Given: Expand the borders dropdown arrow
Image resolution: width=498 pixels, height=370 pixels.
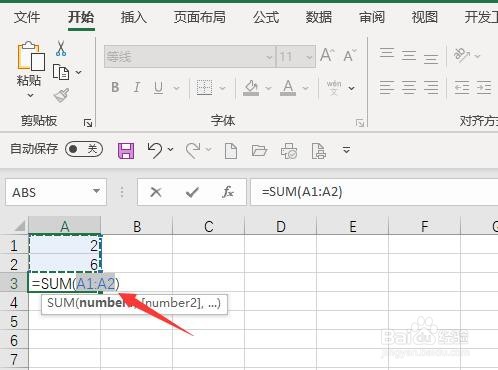Looking at the screenshot, I should pyautogui.click(x=222, y=88).
